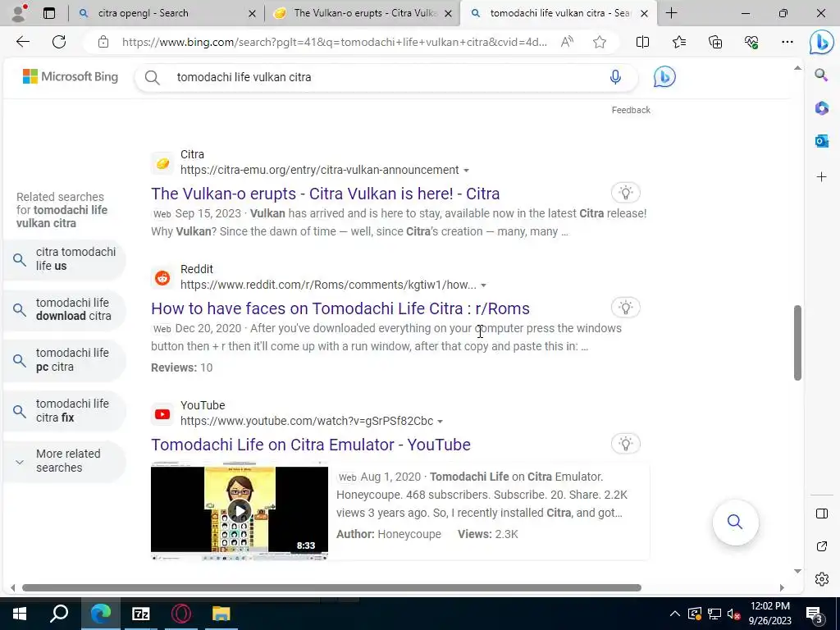Viewport: 840px width, 630px height.
Task: Go back to the previous page
Action: pyautogui.click(x=22, y=42)
